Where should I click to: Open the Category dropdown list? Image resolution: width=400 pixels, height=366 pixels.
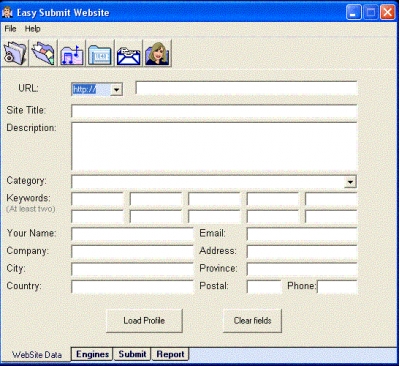click(x=350, y=182)
